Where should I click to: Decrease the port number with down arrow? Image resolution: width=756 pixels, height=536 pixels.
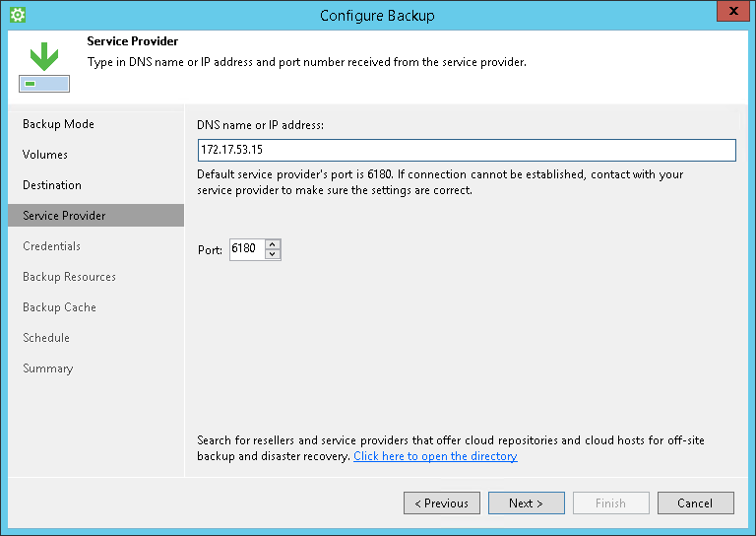click(273, 254)
